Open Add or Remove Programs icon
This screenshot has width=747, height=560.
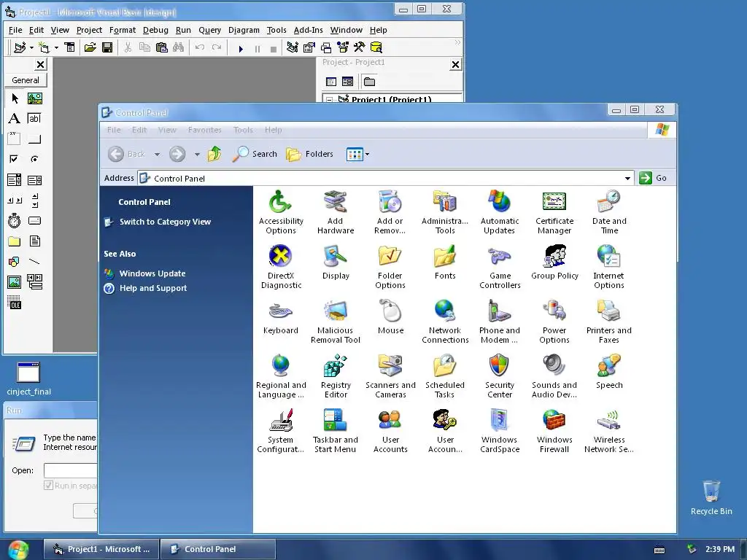(390, 212)
